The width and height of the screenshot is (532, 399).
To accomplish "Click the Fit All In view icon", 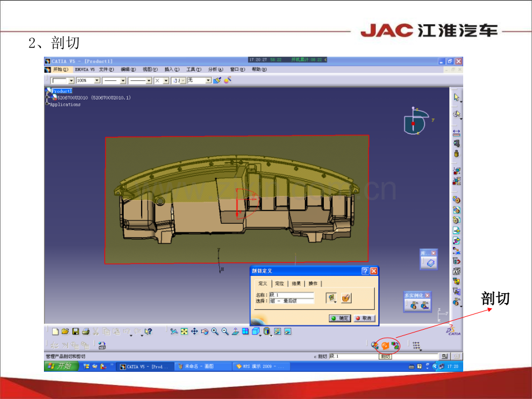I will [184, 331].
